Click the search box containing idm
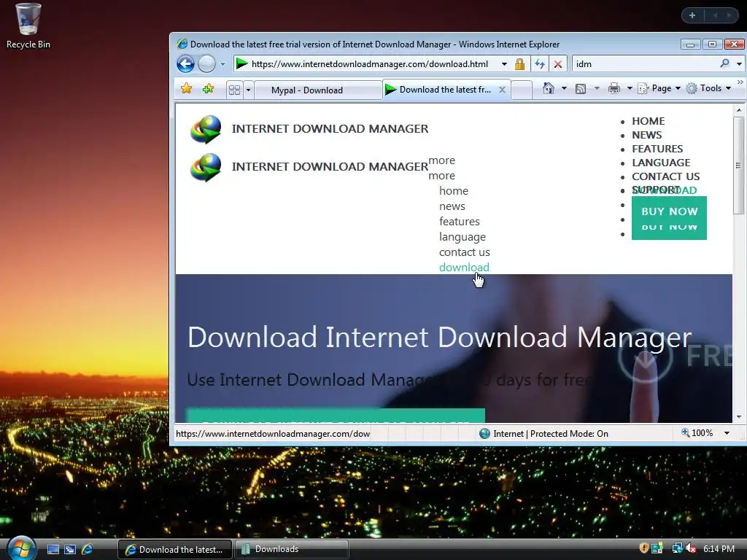The image size is (747, 560). click(x=646, y=64)
